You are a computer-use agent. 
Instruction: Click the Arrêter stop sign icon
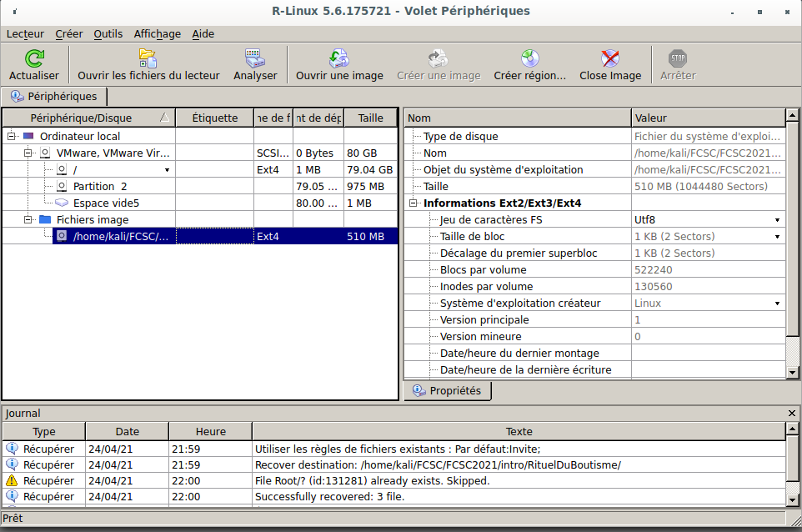coord(678,58)
